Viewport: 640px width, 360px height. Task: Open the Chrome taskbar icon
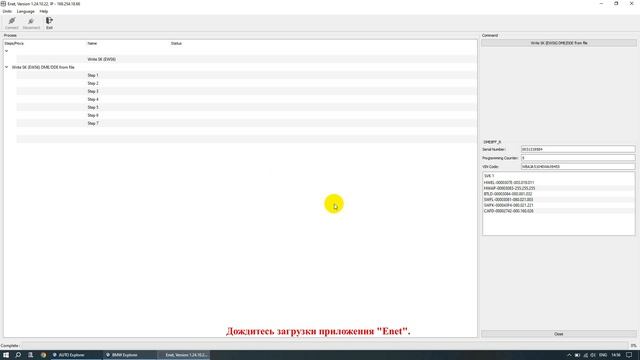point(43,355)
